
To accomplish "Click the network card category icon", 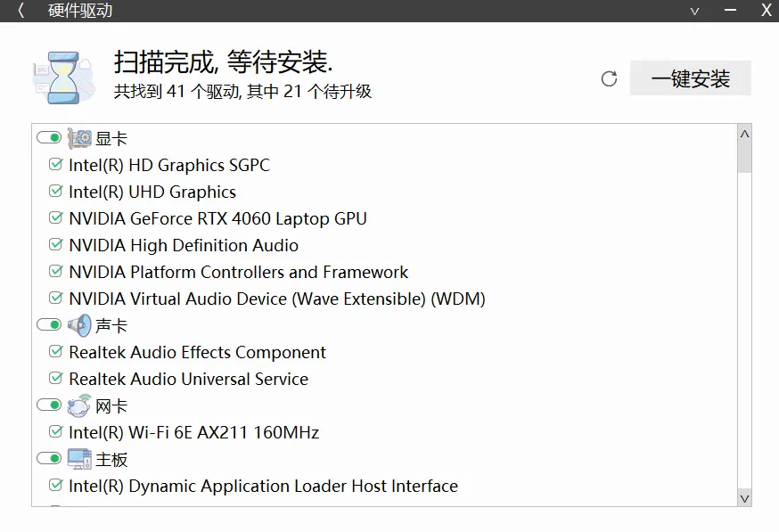I will [79, 405].
